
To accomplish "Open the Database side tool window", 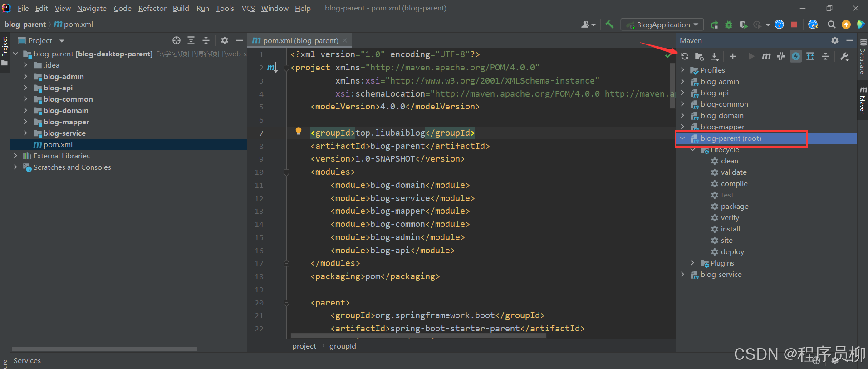I will click(863, 57).
